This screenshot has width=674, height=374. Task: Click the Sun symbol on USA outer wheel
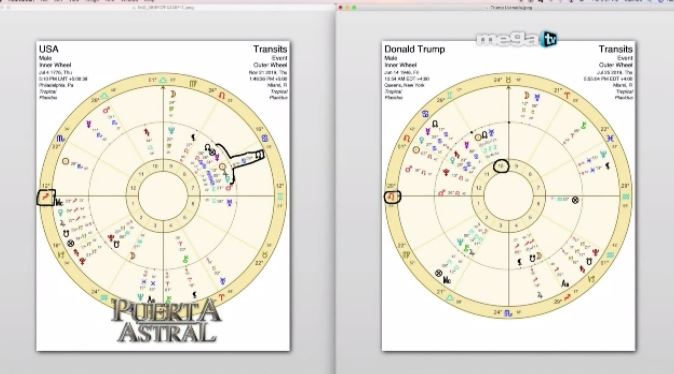click(65, 162)
